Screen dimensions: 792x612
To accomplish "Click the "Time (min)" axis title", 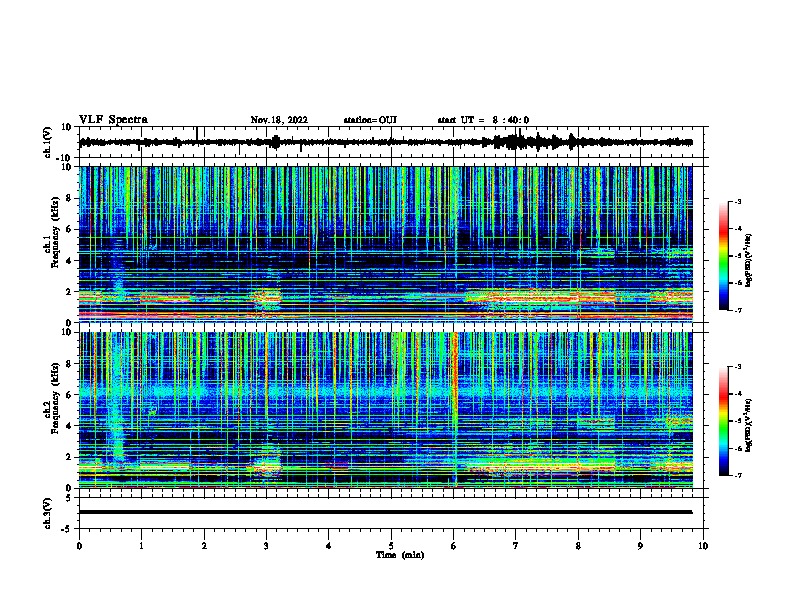I will 400,555.
